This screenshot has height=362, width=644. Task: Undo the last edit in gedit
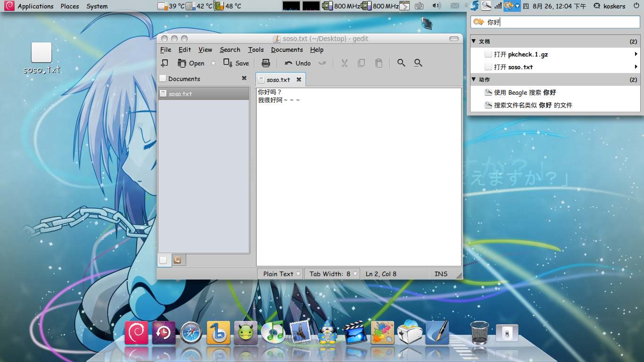297,63
